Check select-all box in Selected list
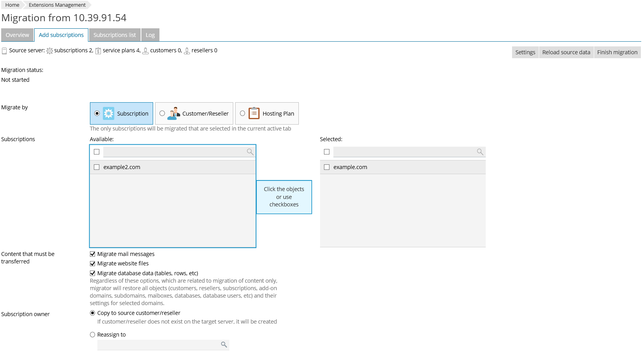The width and height of the screenshot is (644, 357). (x=327, y=152)
